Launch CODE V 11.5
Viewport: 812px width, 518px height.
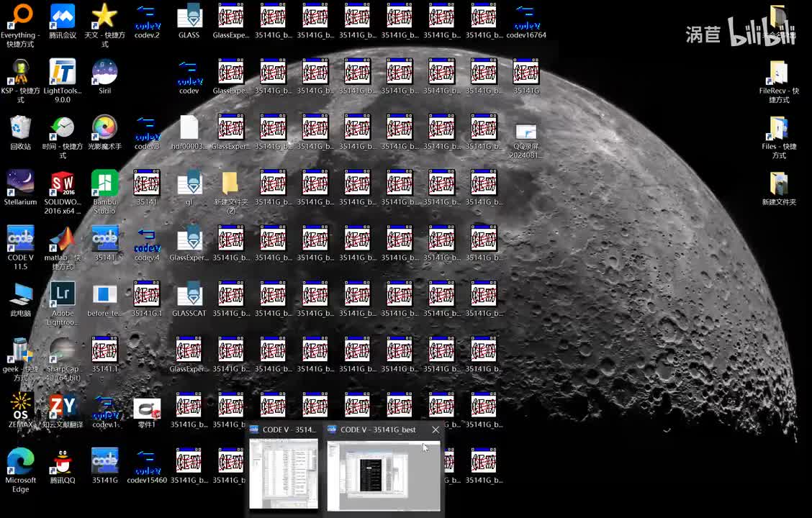coord(21,247)
